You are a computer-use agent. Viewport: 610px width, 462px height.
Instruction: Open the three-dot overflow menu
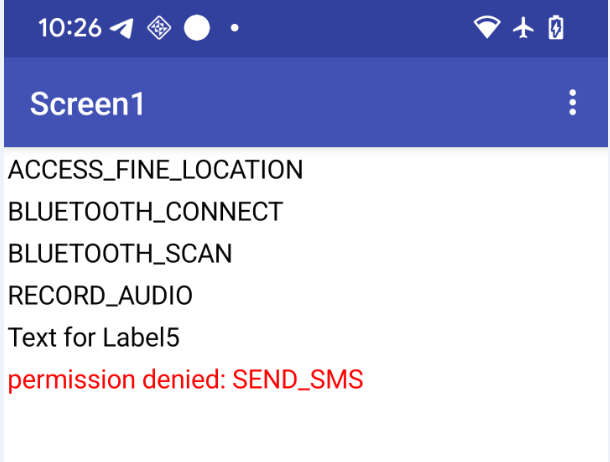point(572,102)
